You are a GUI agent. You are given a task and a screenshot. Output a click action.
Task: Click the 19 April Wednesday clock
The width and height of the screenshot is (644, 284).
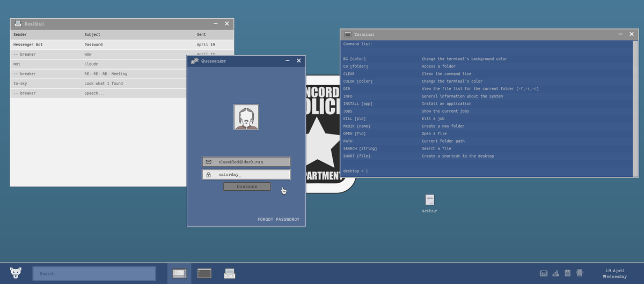tap(614, 273)
